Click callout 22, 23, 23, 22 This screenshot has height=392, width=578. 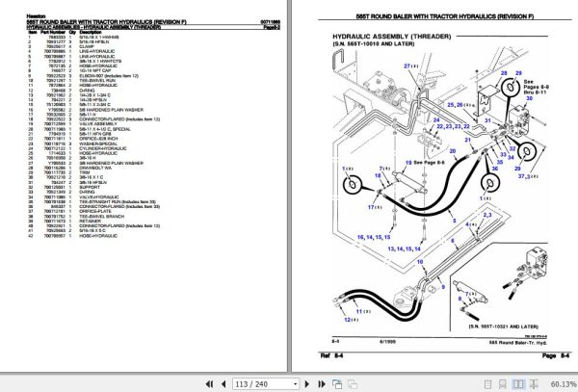[454, 126]
